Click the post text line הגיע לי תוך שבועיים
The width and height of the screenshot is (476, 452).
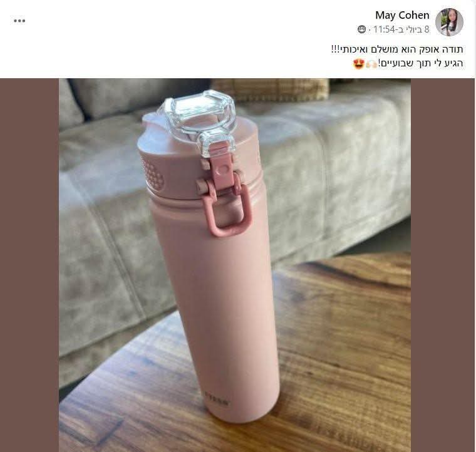tap(421, 64)
